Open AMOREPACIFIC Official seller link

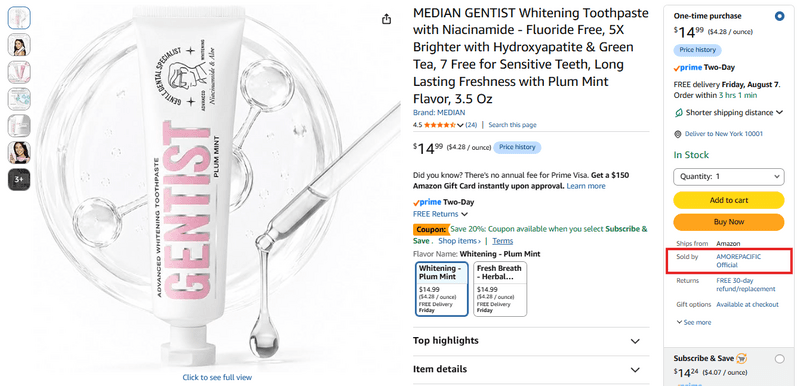(x=738, y=261)
